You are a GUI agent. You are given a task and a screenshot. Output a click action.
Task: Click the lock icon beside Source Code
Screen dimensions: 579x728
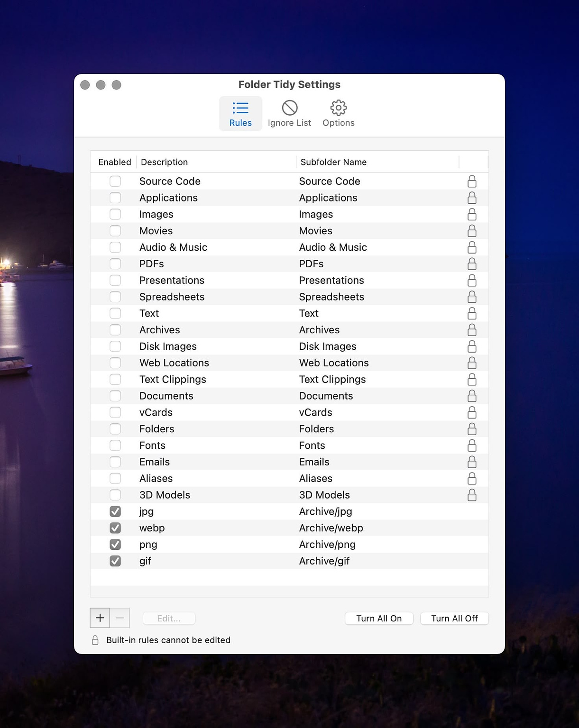tap(472, 181)
